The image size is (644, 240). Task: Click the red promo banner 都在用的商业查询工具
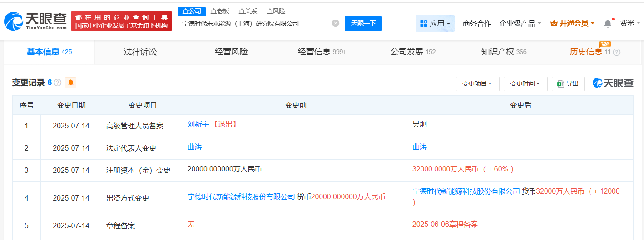tap(121, 21)
